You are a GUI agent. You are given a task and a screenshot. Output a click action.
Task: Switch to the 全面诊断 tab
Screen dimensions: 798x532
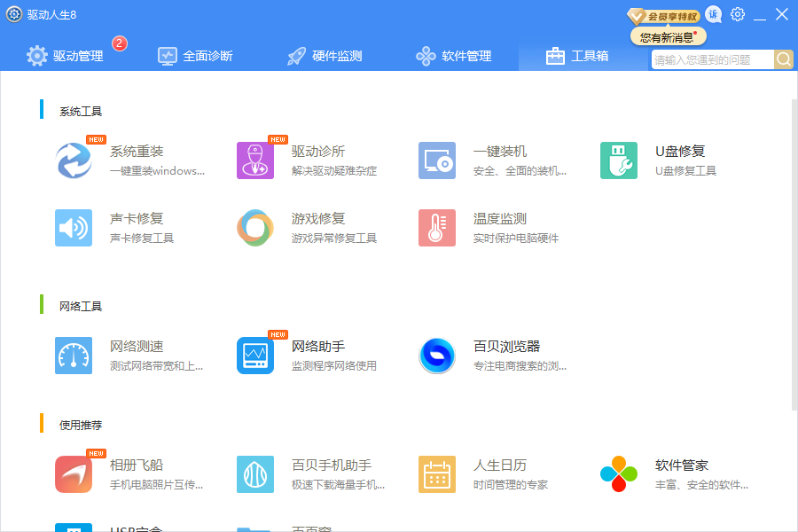(x=195, y=56)
